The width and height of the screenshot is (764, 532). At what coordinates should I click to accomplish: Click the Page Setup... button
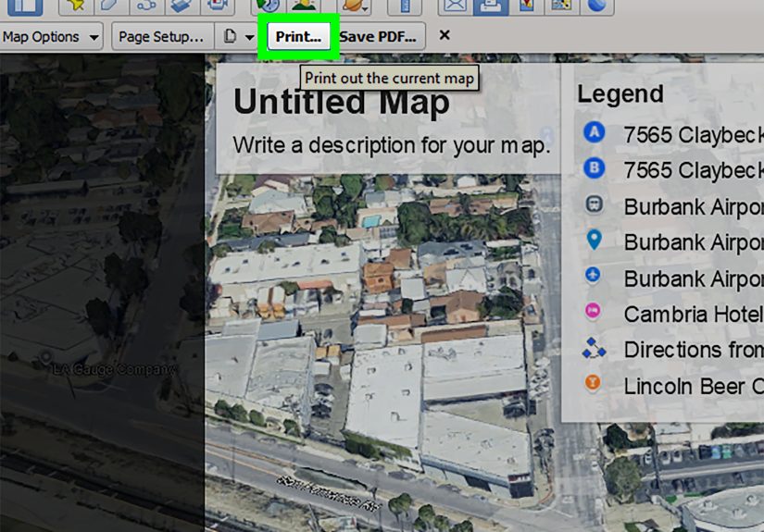(162, 37)
